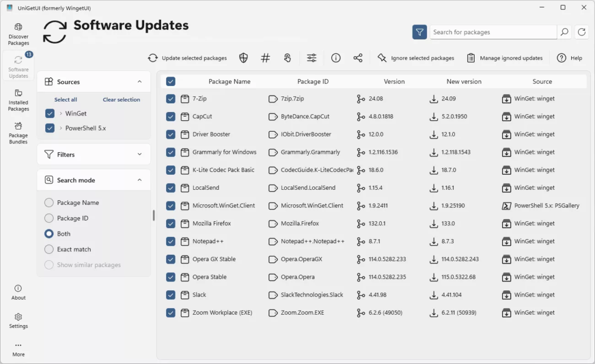Open the Discover Packages tab

[19, 34]
